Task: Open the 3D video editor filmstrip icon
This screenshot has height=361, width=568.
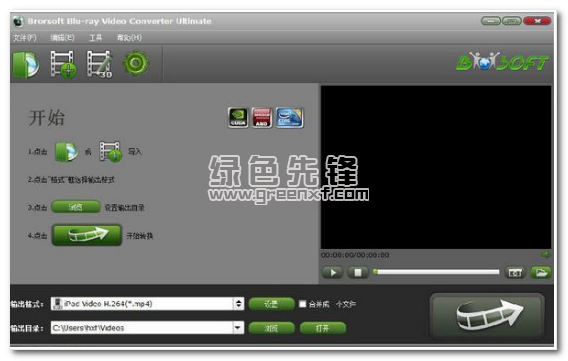Action: tap(99, 64)
